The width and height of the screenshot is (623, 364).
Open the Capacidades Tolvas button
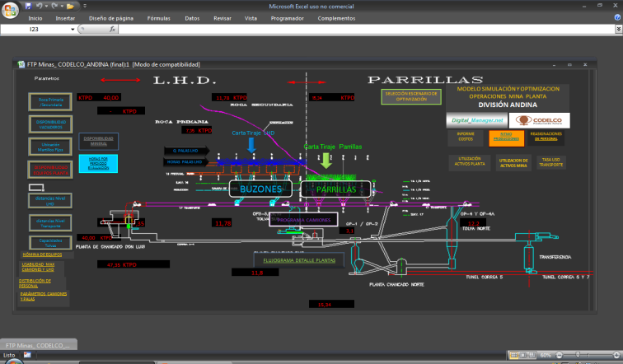click(x=50, y=243)
